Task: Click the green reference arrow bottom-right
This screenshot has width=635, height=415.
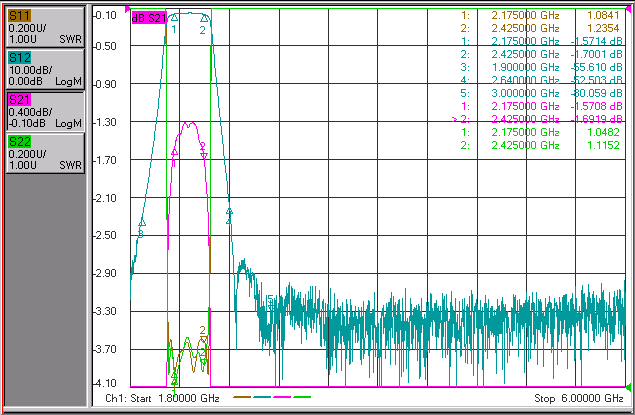Action: (x=628, y=388)
